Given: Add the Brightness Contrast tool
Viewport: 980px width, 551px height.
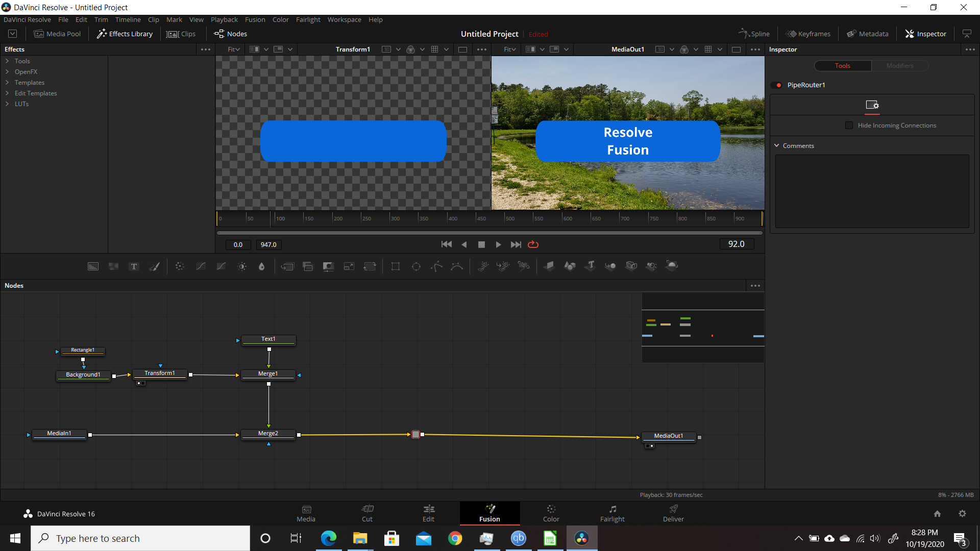Looking at the screenshot, I should point(242,266).
